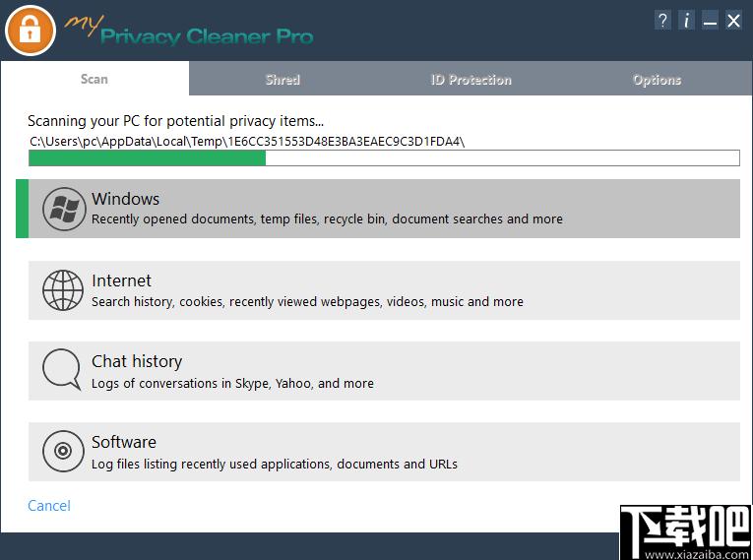753x560 pixels.
Task: Click the Windows logo icon
Action: [x=63, y=209]
